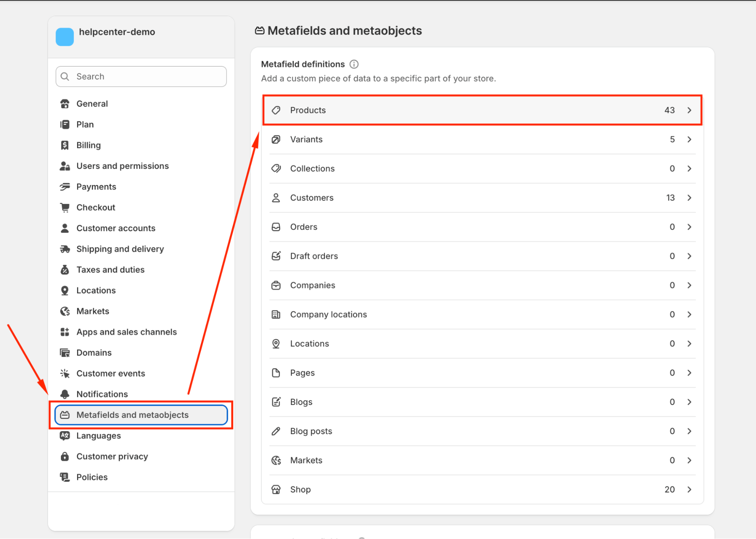Click the Draft orders icon in the list
The width and height of the screenshot is (756, 539).
pyautogui.click(x=276, y=256)
